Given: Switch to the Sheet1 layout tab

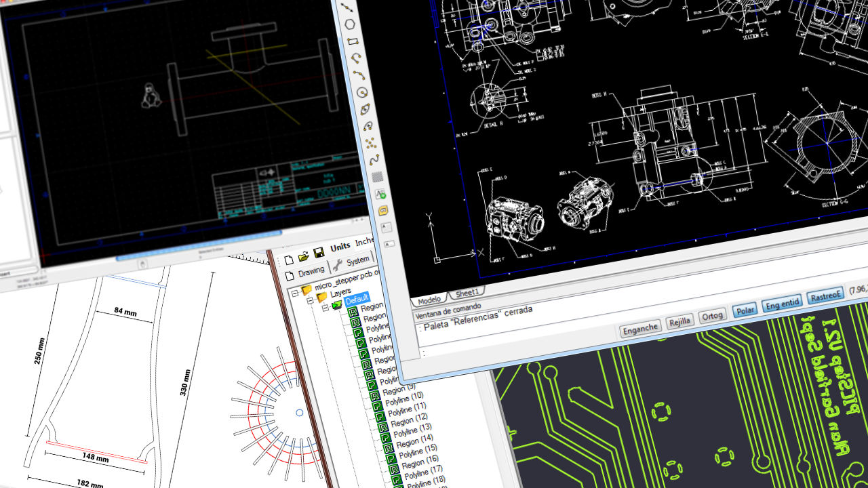Looking at the screenshot, I should 467,293.
